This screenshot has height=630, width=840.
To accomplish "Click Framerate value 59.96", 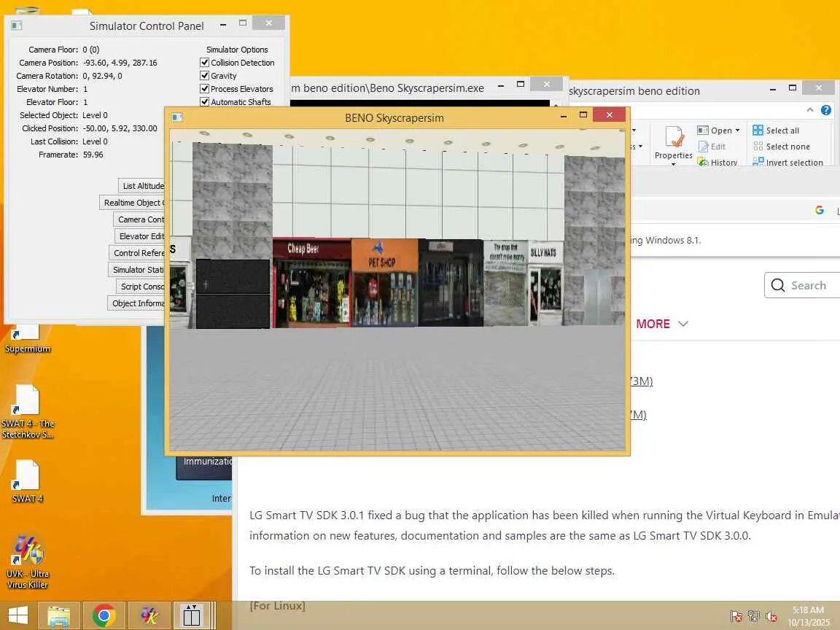I will pos(93,155).
